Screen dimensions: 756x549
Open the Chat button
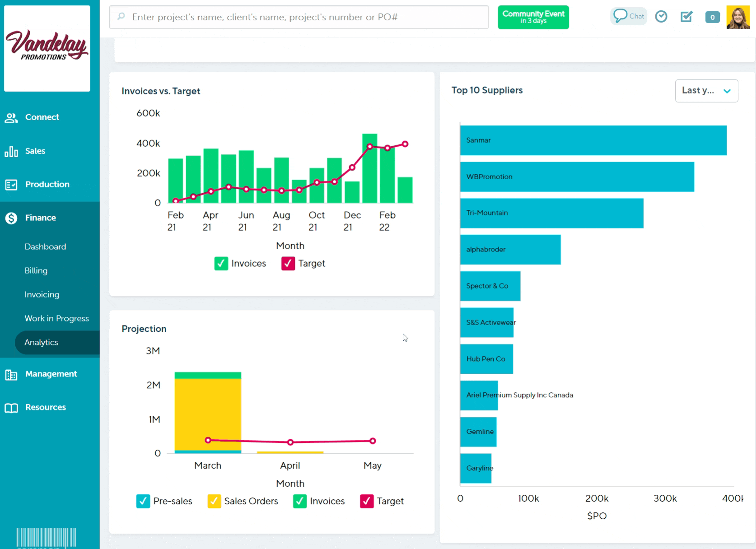[629, 16]
